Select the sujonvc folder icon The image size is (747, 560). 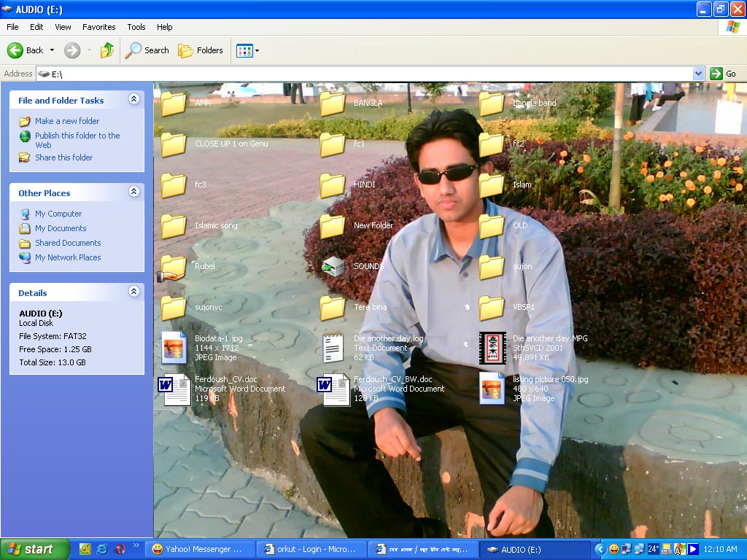tap(174, 308)
